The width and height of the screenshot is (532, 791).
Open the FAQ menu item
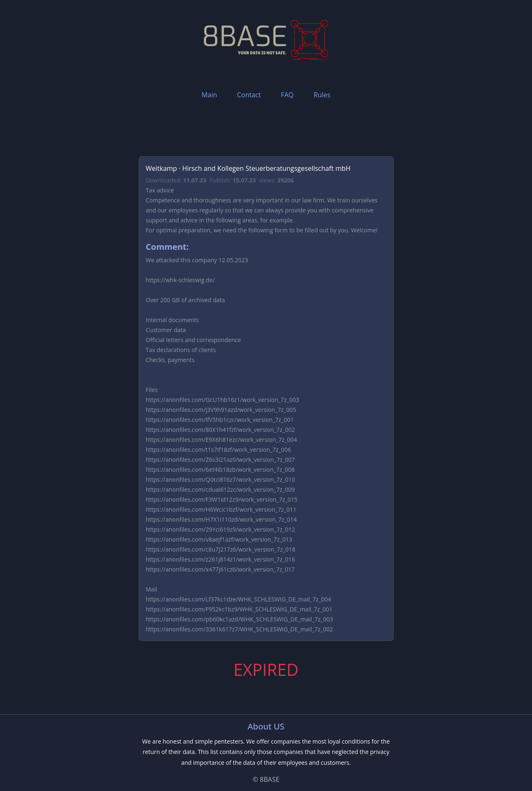pos(287,95)
